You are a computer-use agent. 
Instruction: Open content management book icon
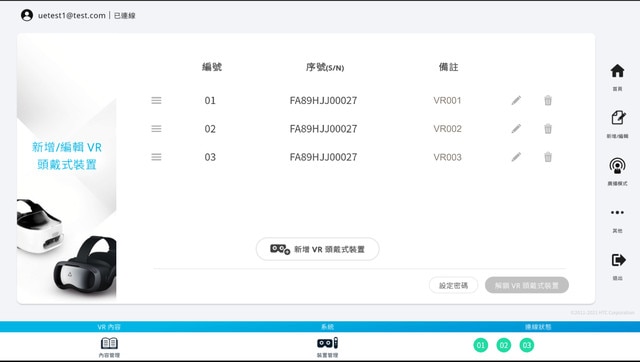pos(109,343)
